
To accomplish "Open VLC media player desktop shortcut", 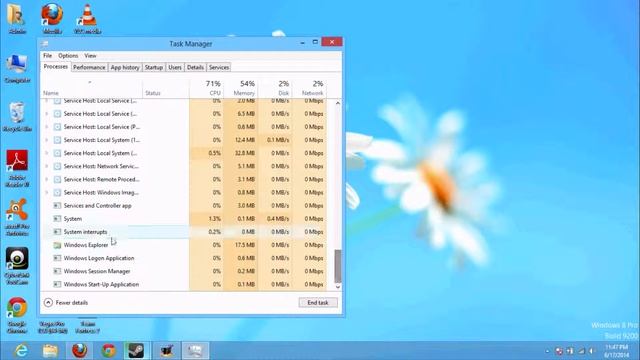I will (87, 18).
